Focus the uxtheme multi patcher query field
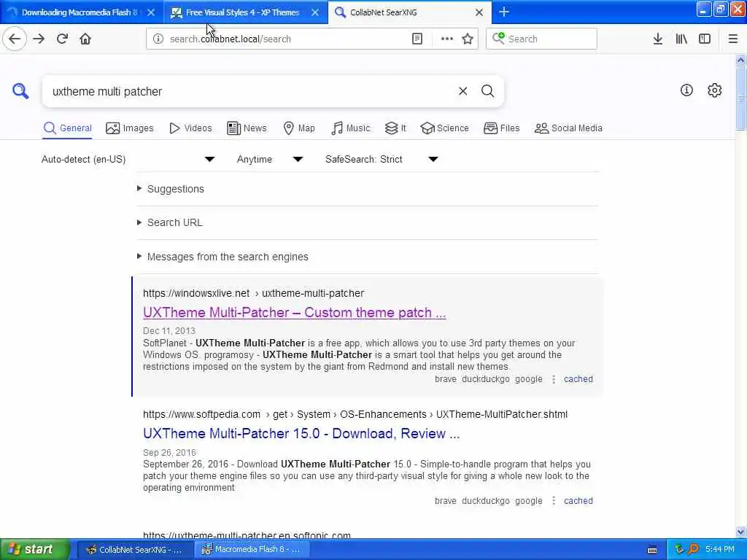747x560 pixels. pyautogui.click(x=250, y=91)
